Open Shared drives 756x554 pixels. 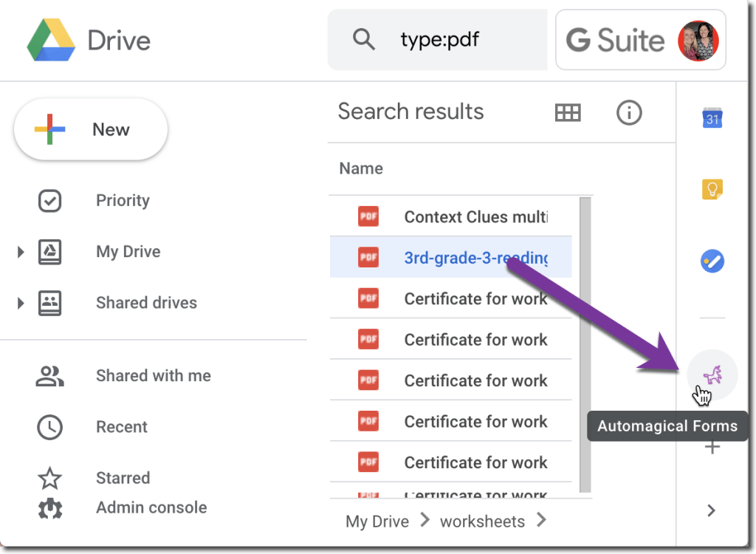tap(146, 303)
